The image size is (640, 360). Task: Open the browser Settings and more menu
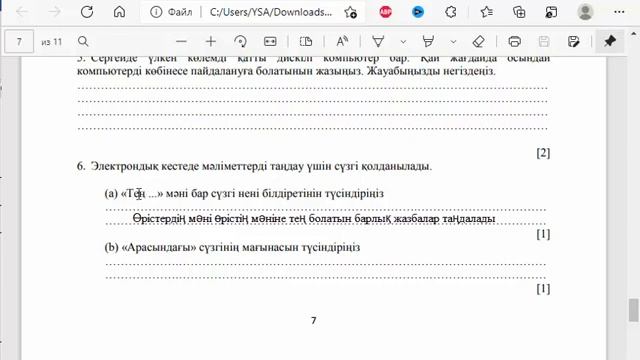(619, 12)
